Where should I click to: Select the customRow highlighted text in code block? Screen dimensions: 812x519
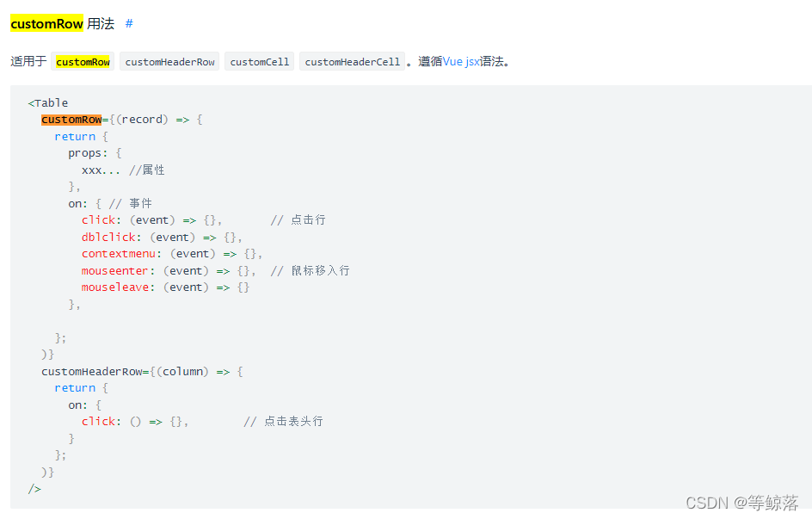pyautogui.click(x=71, y=119)
